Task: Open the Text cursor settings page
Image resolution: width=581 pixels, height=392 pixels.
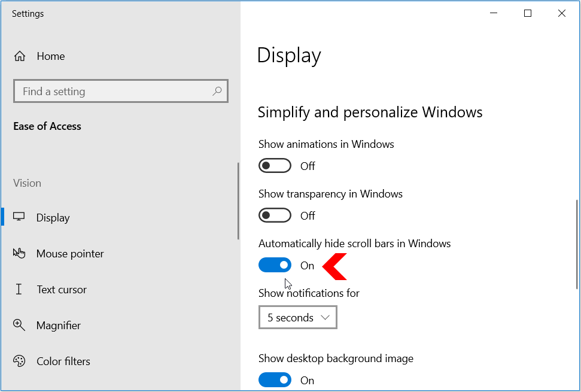Action: pyautogui.click(x=62, y=290)
